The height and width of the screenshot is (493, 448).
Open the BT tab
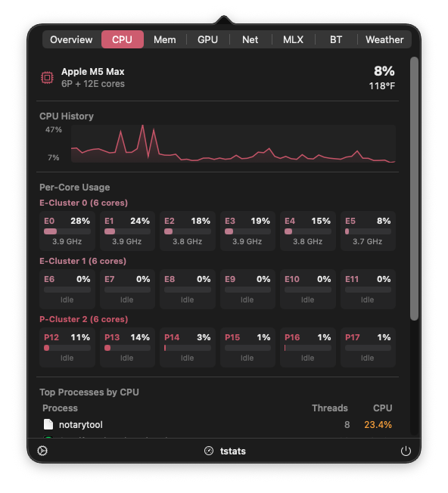(336, 39)
